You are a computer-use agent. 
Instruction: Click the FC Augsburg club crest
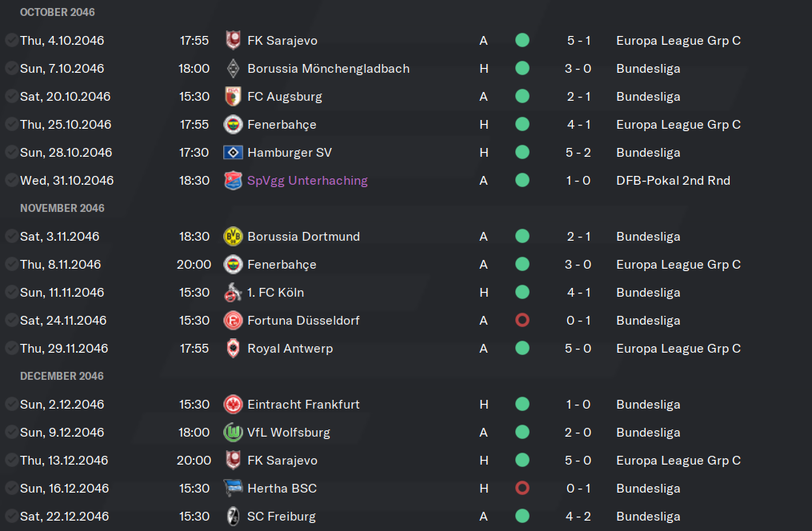click(x=233, y=96)
